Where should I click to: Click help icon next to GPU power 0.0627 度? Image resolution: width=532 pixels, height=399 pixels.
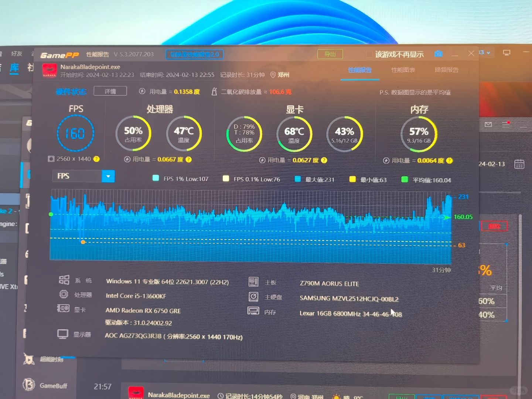324,160
